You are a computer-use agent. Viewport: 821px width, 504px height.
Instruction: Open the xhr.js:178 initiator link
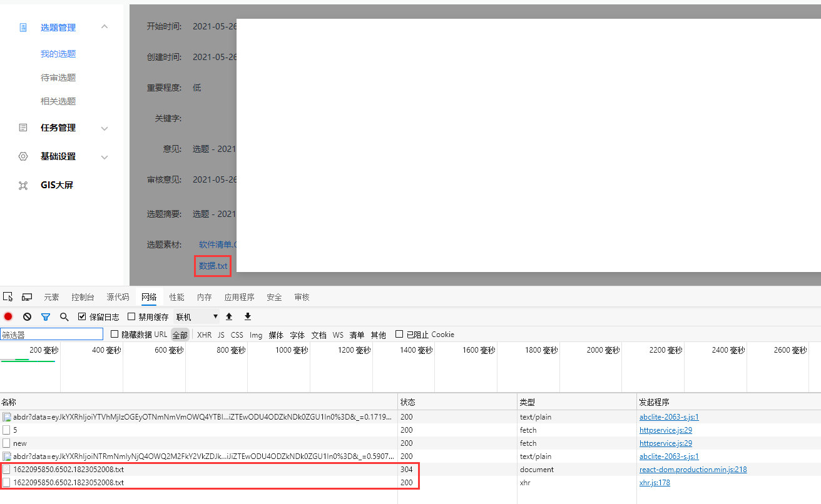pyautogui.click(x=655, y=482)
